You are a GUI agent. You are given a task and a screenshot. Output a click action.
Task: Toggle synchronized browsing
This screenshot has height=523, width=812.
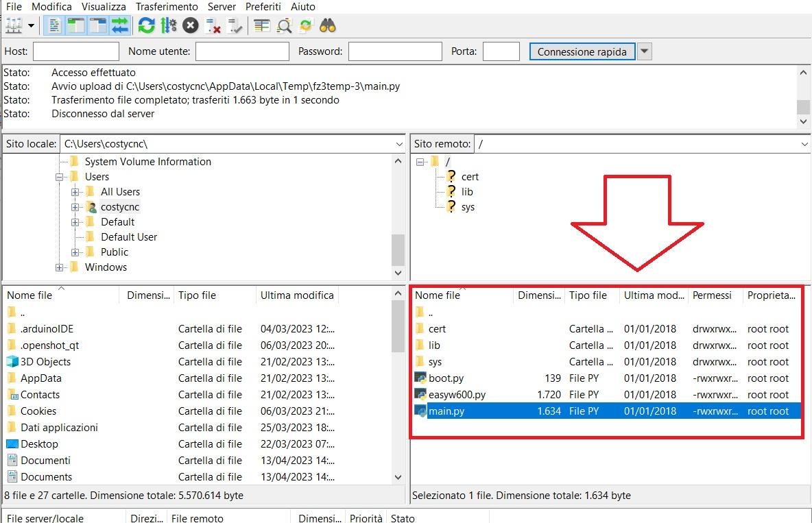click(x=306, y=25)
